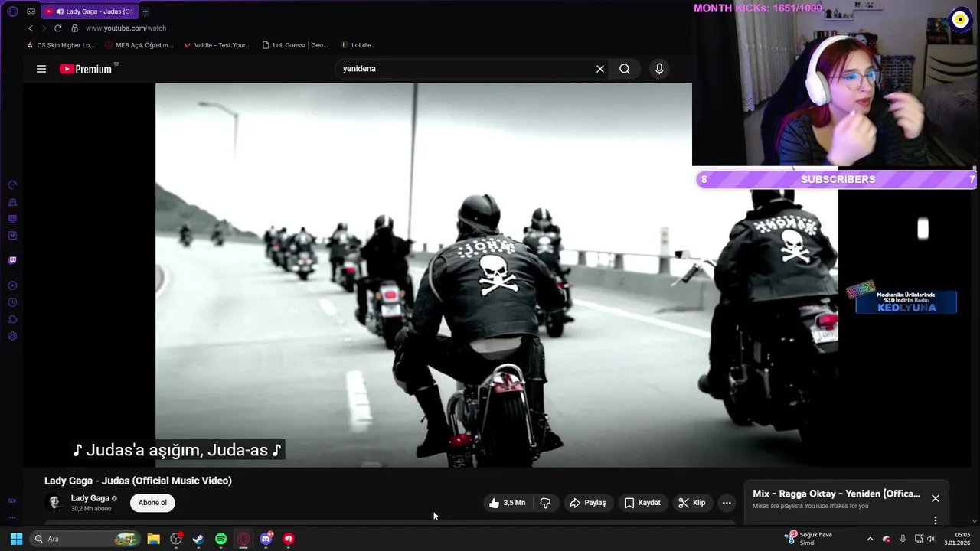Open the GX Corner controller icon

click(x=31, y=11)
